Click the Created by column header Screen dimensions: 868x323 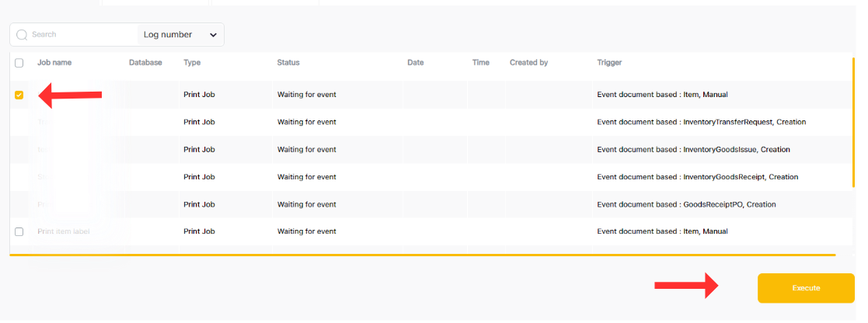click(x=528, y=63)
